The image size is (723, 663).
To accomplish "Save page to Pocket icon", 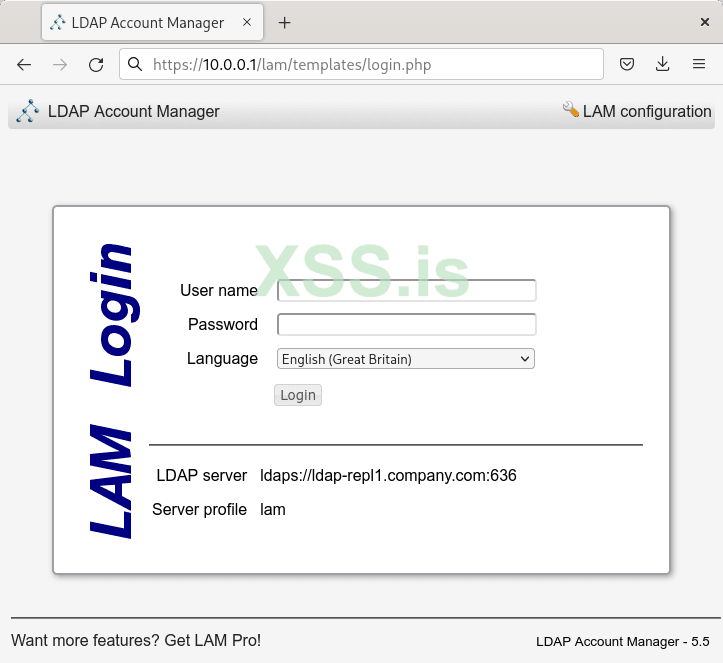I will 627,64.
